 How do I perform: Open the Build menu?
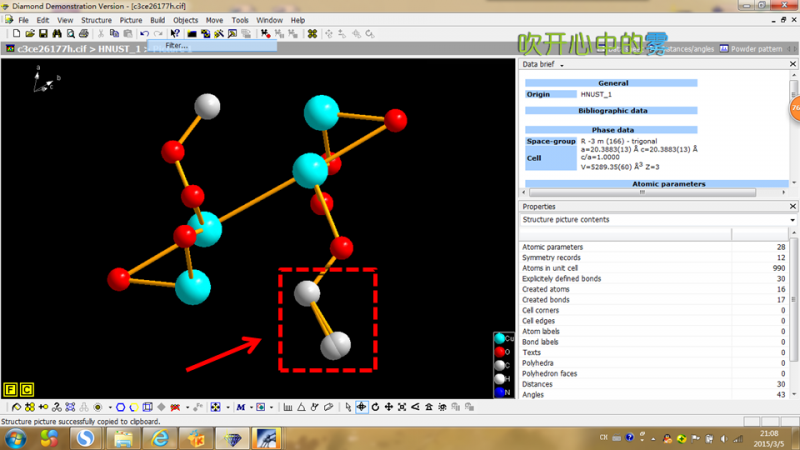(x=158, y=20)
